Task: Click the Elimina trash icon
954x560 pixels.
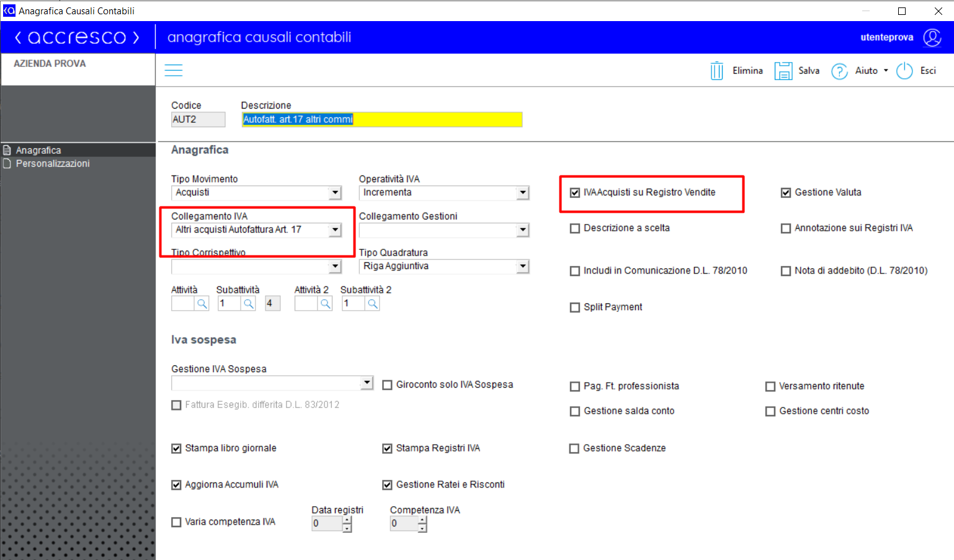Action: pyautogui.click(x=716, y=71)
